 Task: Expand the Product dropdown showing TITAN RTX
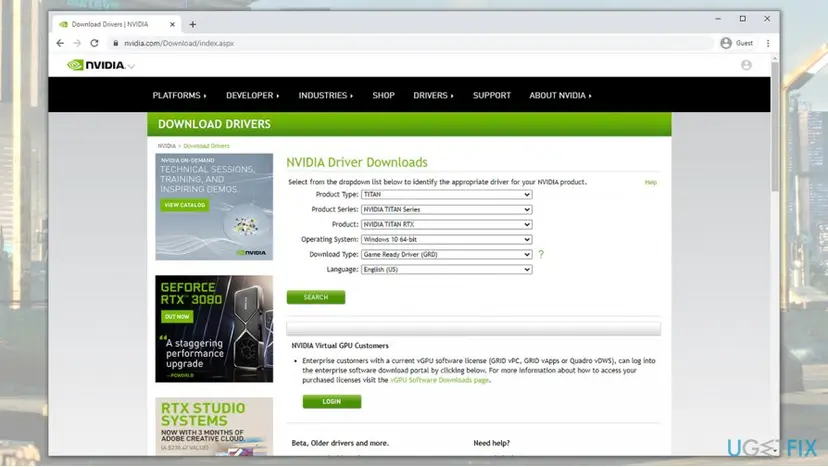pos(446,225)
